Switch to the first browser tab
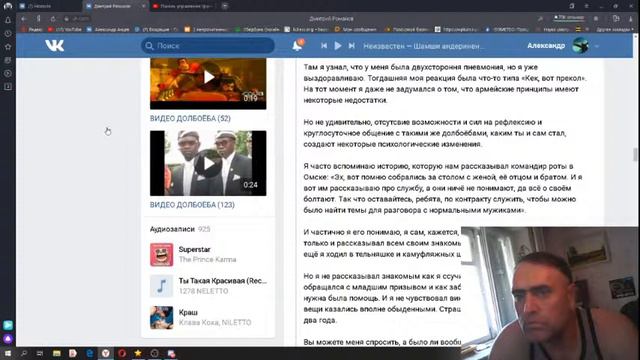This screenshot has width=640, height=360. click(x=48, y=6)
